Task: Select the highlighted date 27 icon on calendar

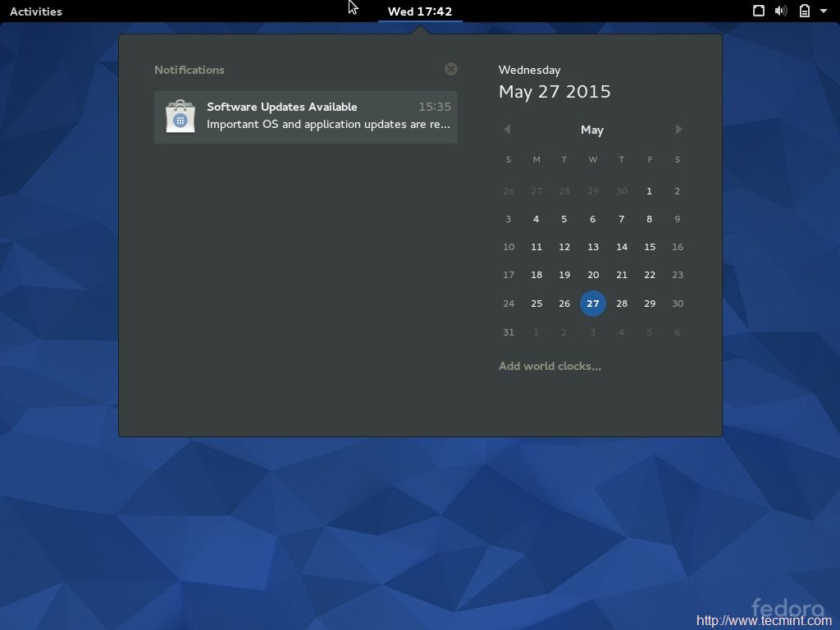Action: (592, 303)
